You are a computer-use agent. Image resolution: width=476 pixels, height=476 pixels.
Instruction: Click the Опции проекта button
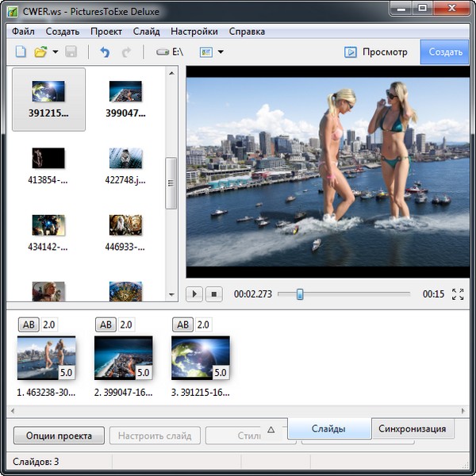click(59, 436)
